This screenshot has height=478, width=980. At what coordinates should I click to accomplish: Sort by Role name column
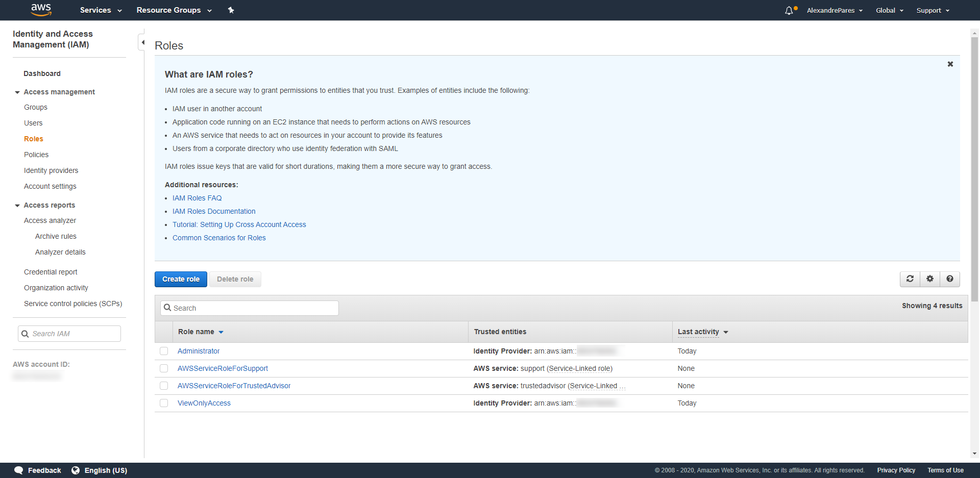click(201, 332)
